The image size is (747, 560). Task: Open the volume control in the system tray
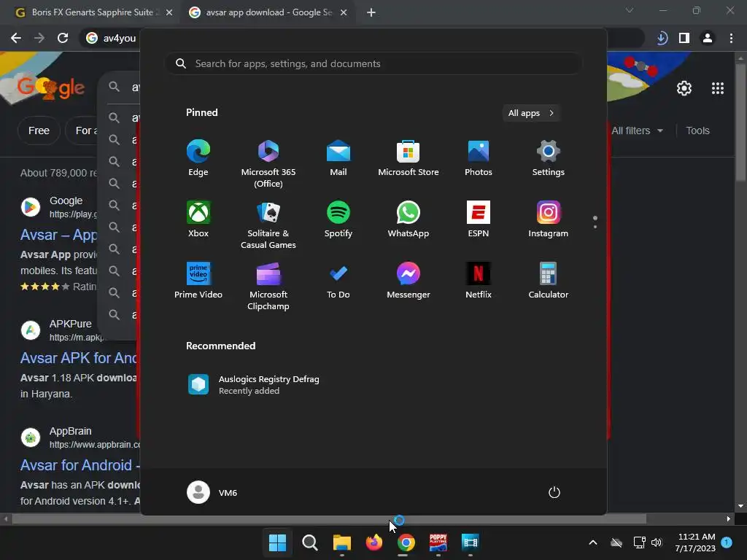coord(657,542)
